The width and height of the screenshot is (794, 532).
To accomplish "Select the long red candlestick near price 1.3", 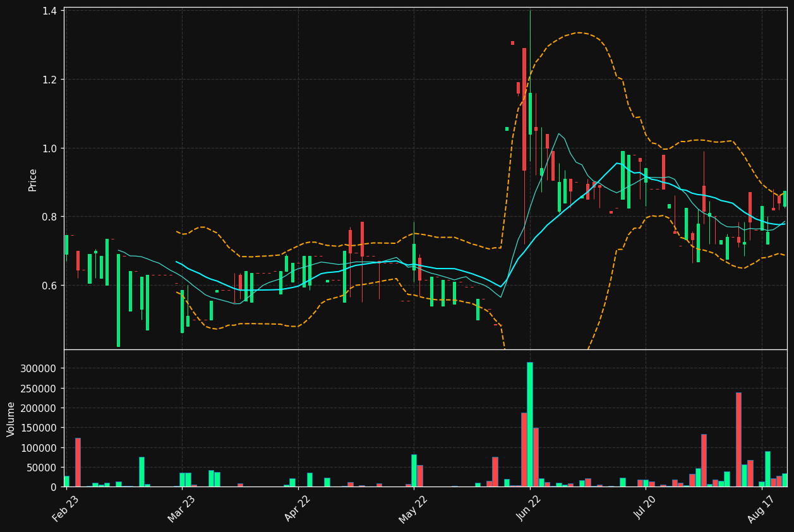I will point(524,109).
